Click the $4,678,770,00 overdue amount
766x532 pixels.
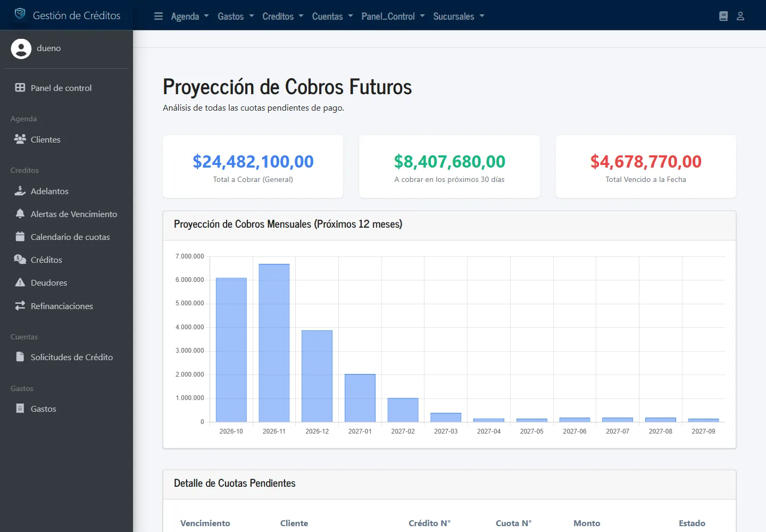click(646, 161)
